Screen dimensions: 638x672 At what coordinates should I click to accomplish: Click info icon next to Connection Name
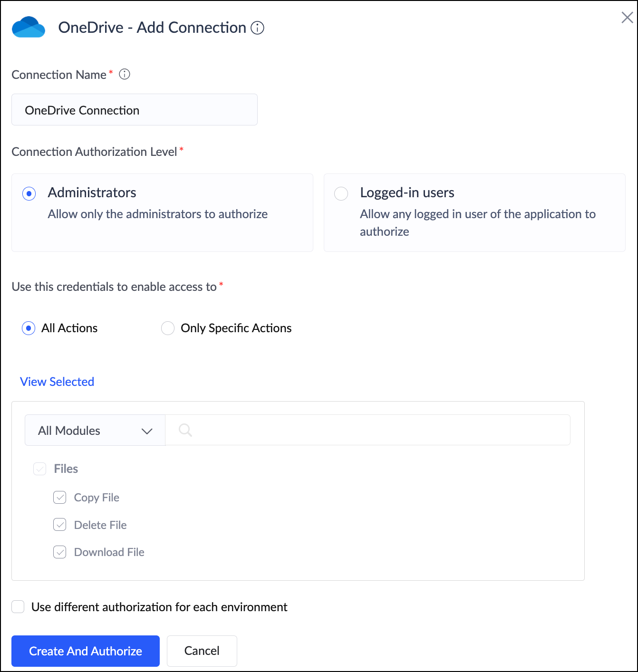pos(125,74)
